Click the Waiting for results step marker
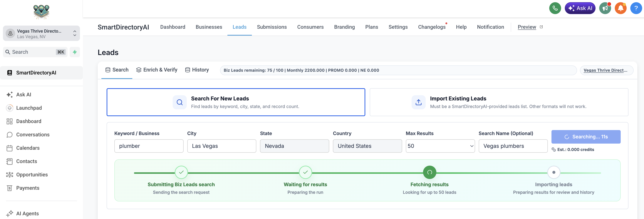644x219 pixels. pos(305,172)
